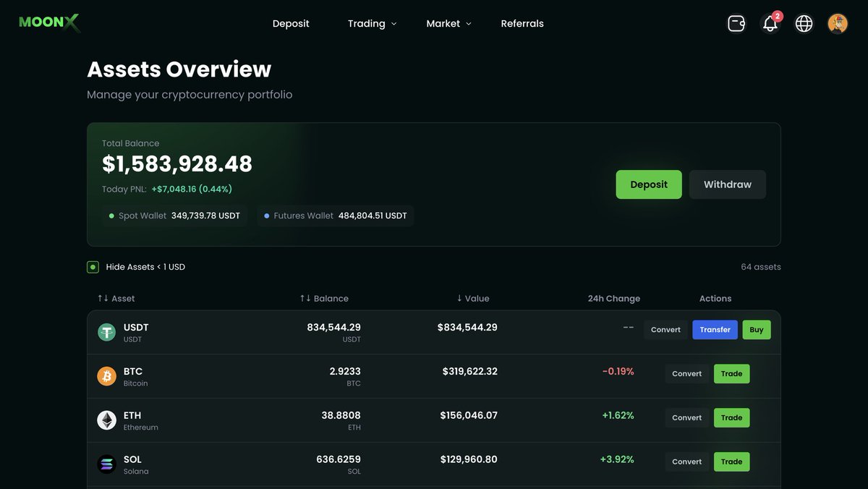Click ETH 24h change +1.62%

coord(618,415)
